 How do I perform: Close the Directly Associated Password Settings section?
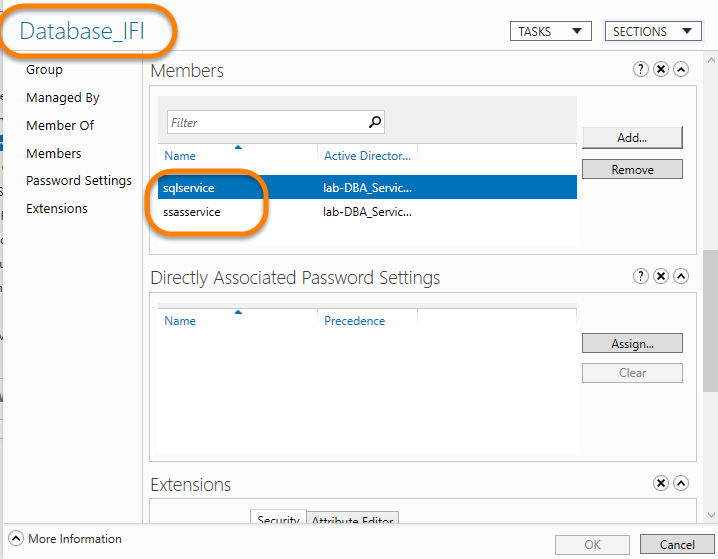click(x=661, y=276)
